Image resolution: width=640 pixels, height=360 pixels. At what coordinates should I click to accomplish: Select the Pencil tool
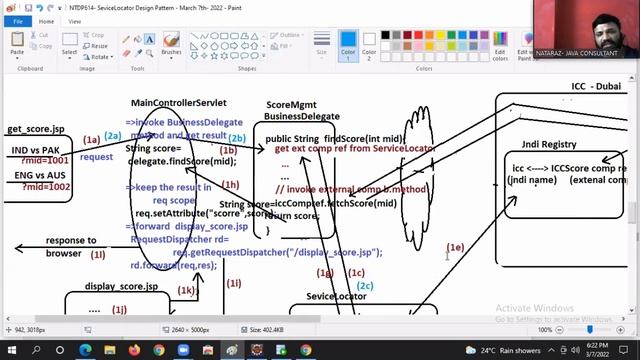126,40
